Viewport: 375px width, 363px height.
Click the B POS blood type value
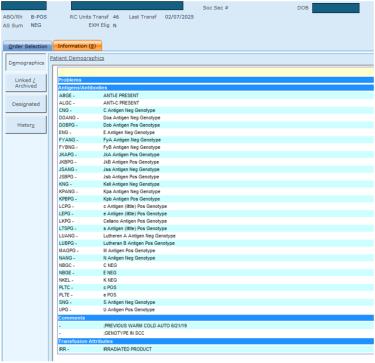coord(39,17)
